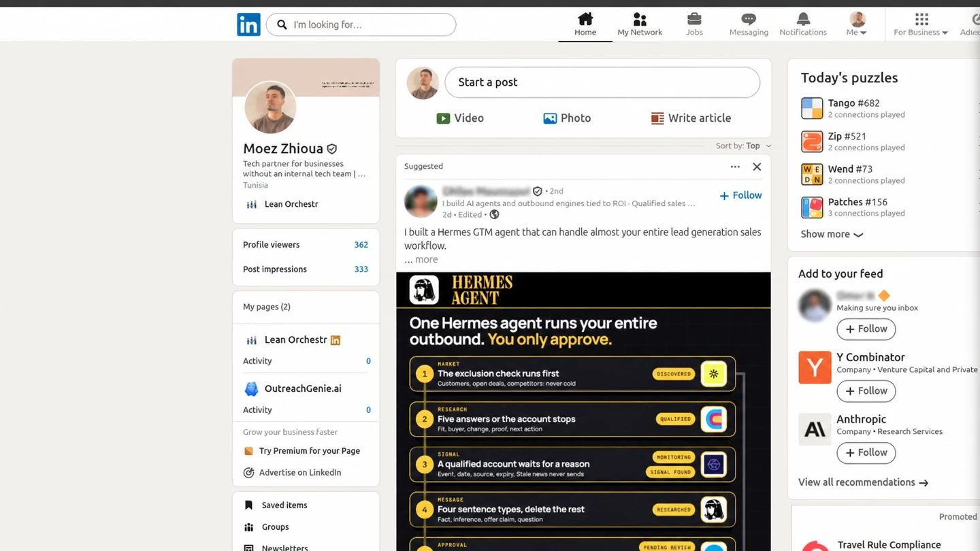Open the Messaging tab
980x551 pixels.
click(x=749, y=24)
